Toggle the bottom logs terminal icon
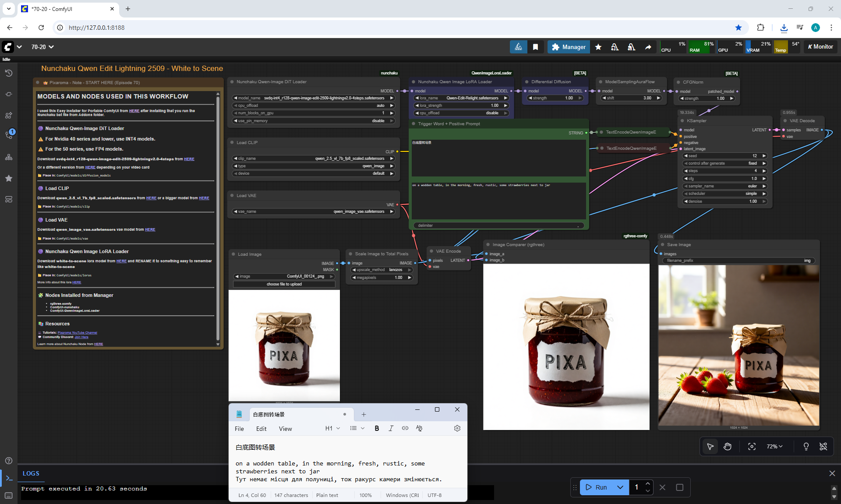This screenshot has width=841, height=504. (x=9, y=478)
